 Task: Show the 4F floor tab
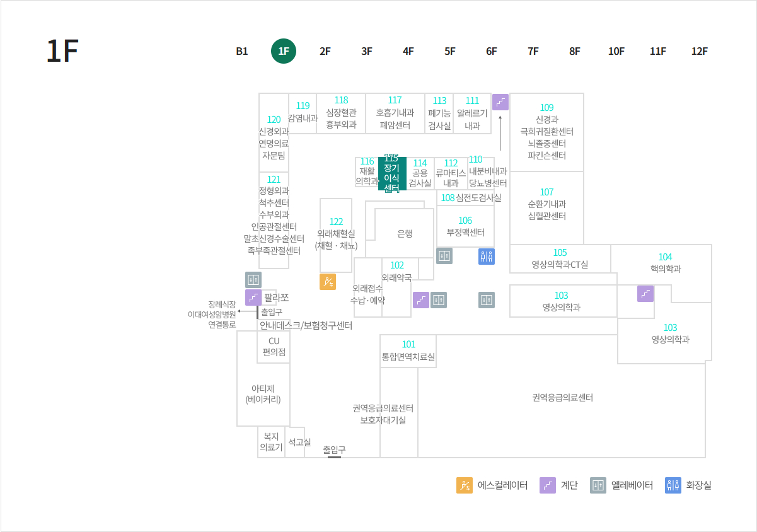pyautogui.click(x=408, y=52)
